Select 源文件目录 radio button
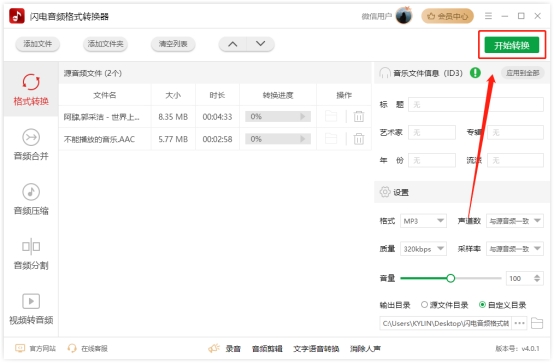The width and height of the screenshot is (554, 363). point(424,305)
